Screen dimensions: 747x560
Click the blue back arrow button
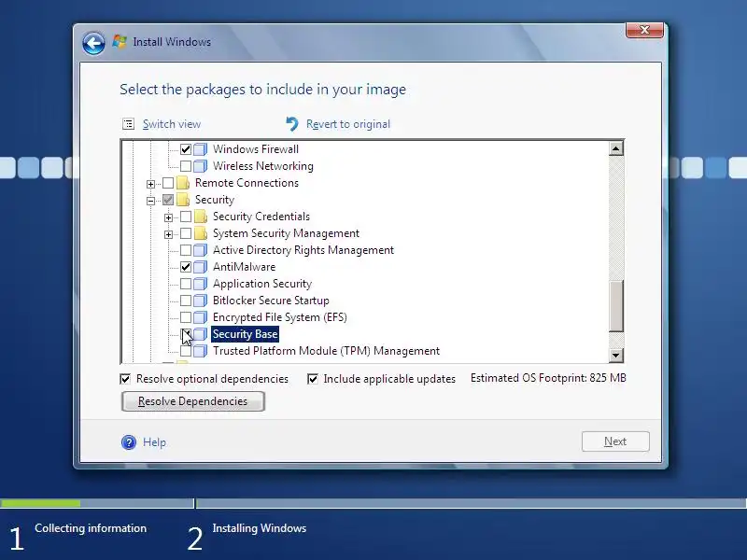[93, 43]
